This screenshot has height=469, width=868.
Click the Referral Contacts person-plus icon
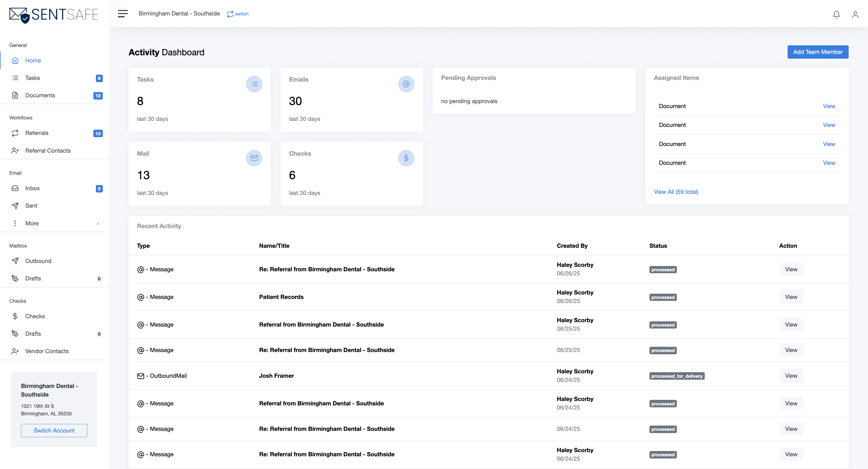[x=15, y=150]
